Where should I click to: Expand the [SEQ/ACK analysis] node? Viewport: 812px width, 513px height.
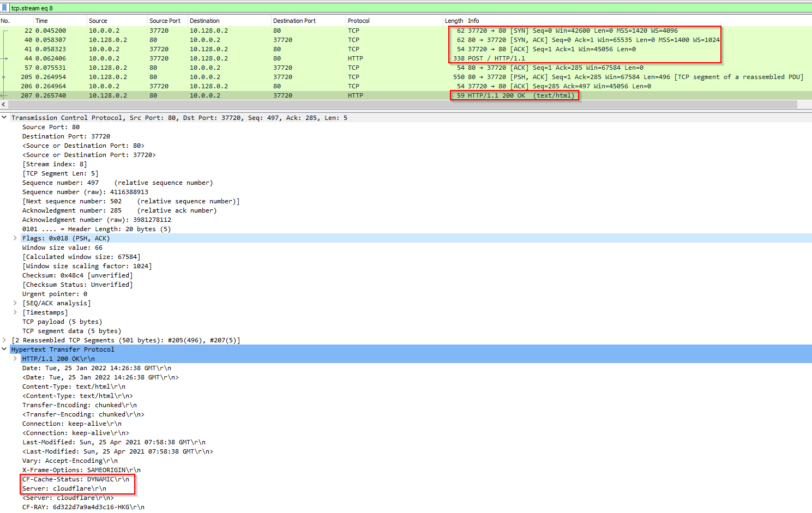pyautogui.click(x=15, y=303)
